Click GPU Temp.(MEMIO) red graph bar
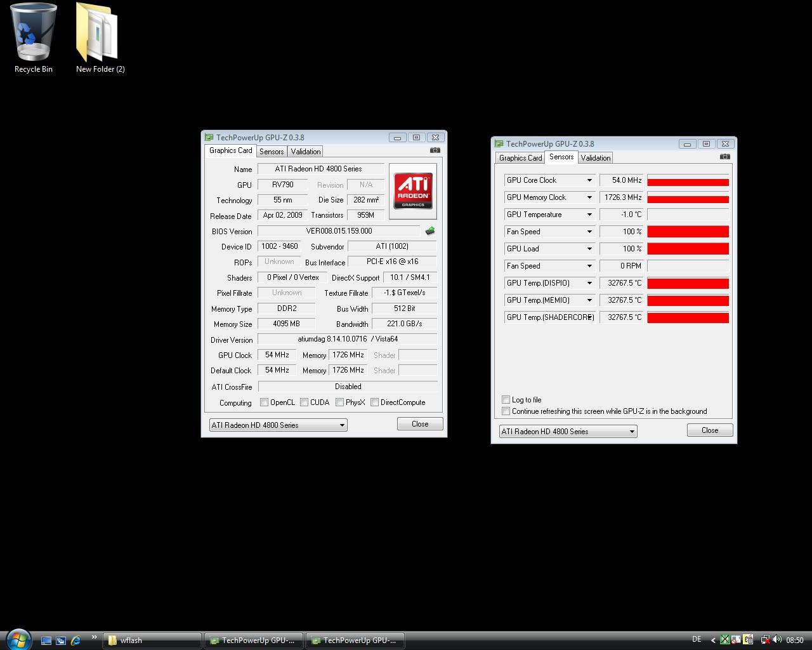 point(688,300)
